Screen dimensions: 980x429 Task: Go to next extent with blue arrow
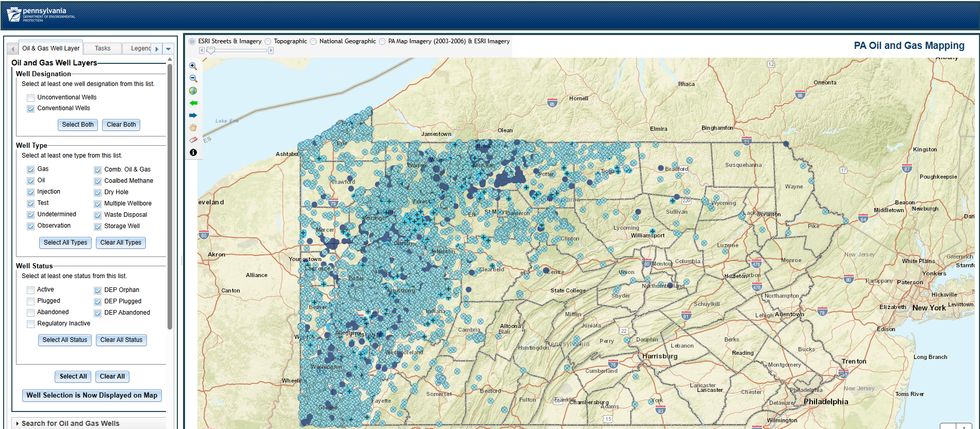point(193,115)
